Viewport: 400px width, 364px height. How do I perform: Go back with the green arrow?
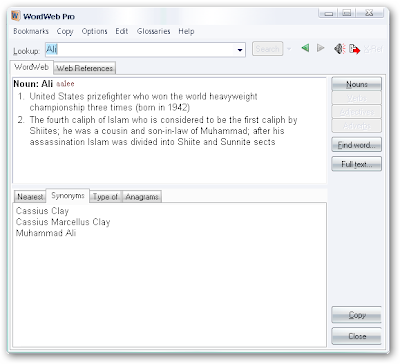[305, 48]
